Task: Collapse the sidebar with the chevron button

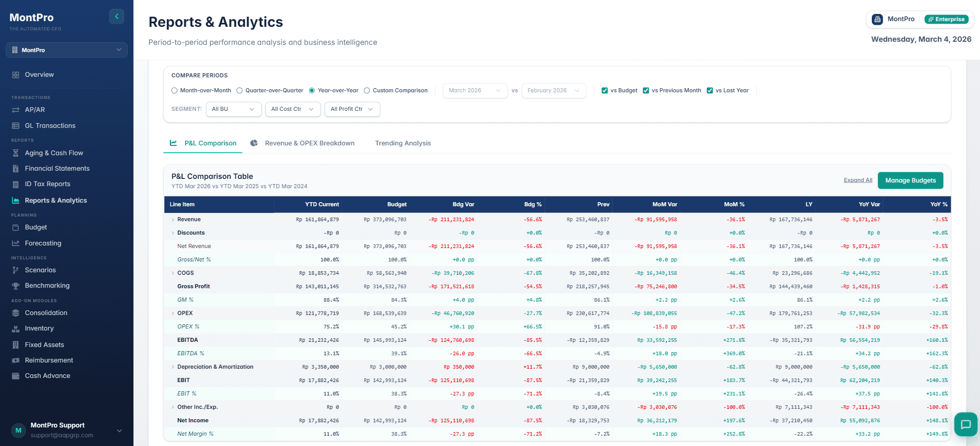Action: [x=116, y=16]
